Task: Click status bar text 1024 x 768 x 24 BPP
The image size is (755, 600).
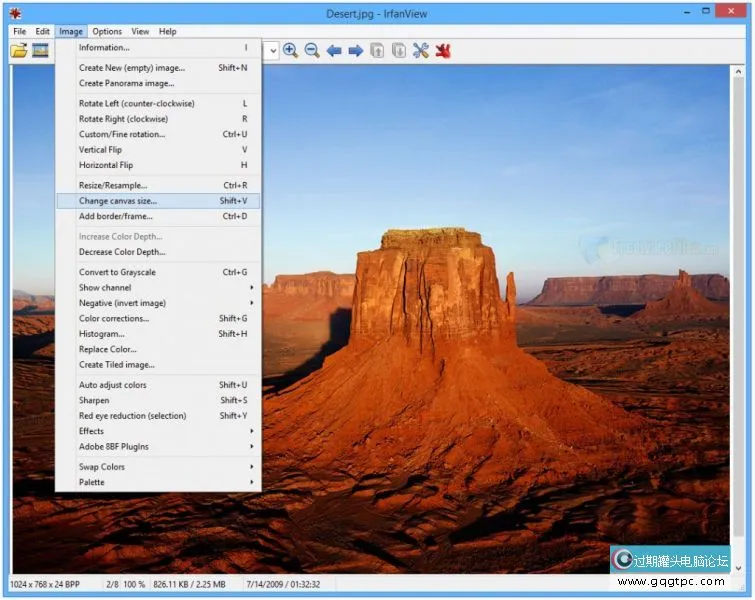Action: point(45,584)
